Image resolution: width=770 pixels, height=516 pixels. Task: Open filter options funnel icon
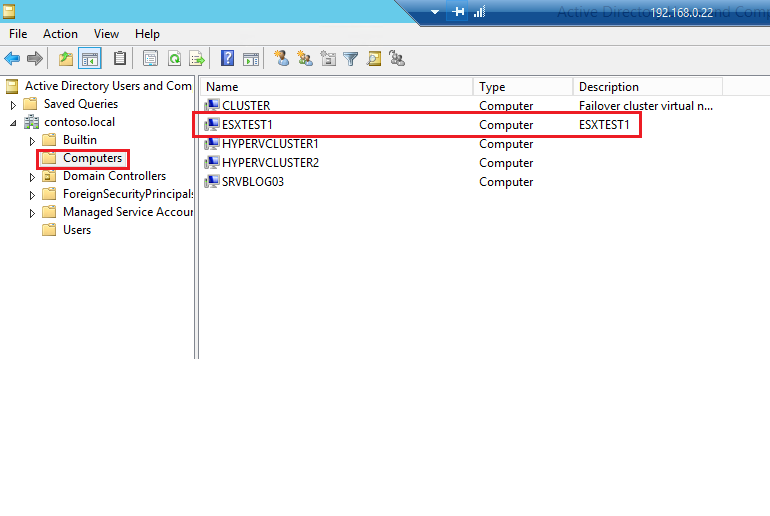351,59
